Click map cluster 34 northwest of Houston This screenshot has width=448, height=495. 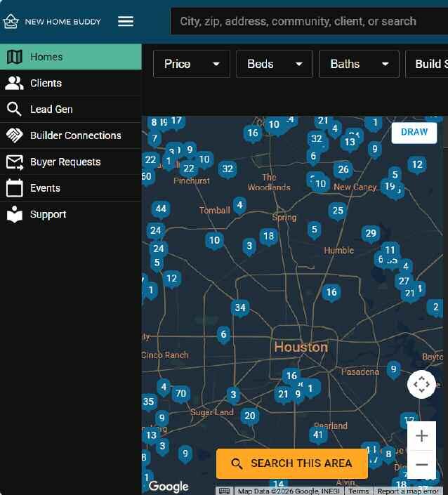(240, 308)
